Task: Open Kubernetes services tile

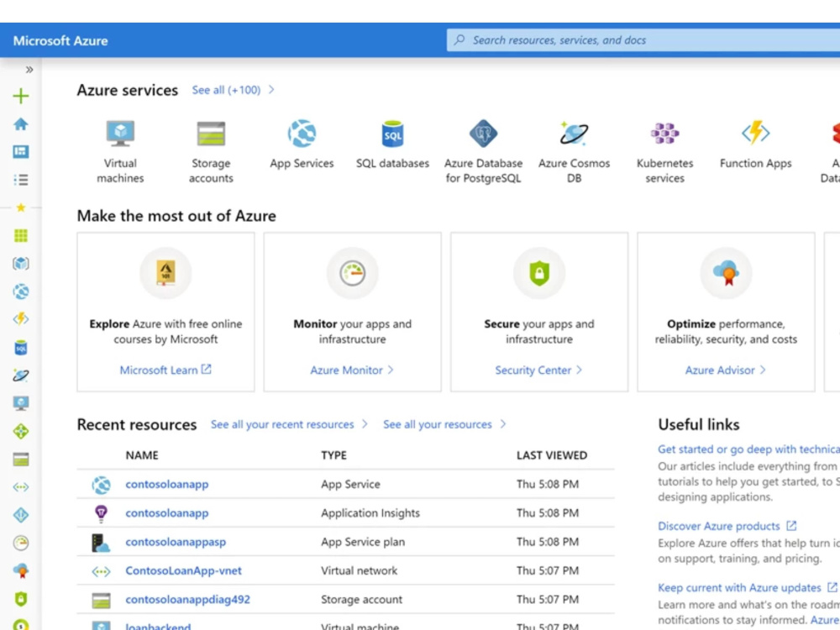Action: click(x=664, y=152)
